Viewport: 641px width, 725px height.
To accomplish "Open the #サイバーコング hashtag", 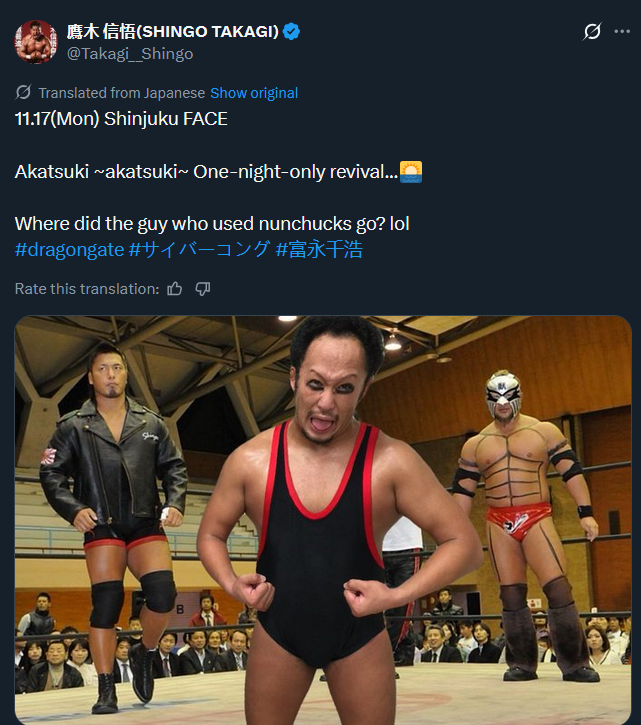I will 199,250.
